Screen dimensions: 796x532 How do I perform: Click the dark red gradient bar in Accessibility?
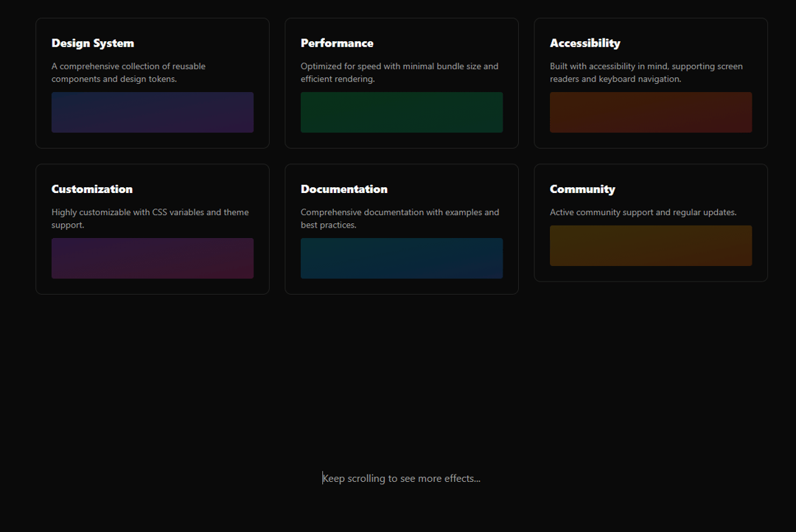tap(651, 112)
